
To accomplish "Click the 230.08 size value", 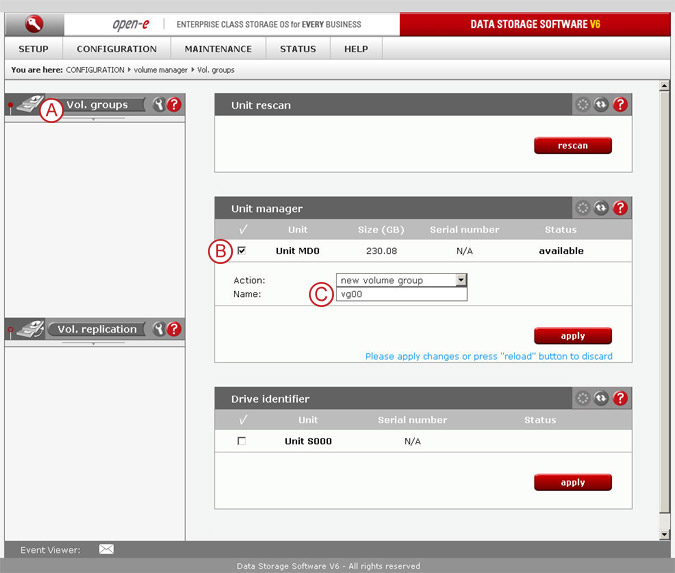I will click(x=381, y=251).
